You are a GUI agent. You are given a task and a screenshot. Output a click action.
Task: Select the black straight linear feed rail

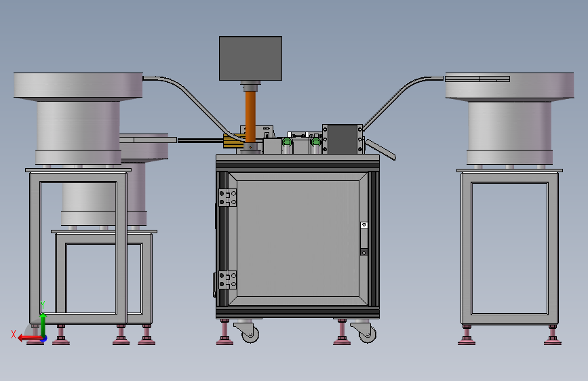[201, 140]
